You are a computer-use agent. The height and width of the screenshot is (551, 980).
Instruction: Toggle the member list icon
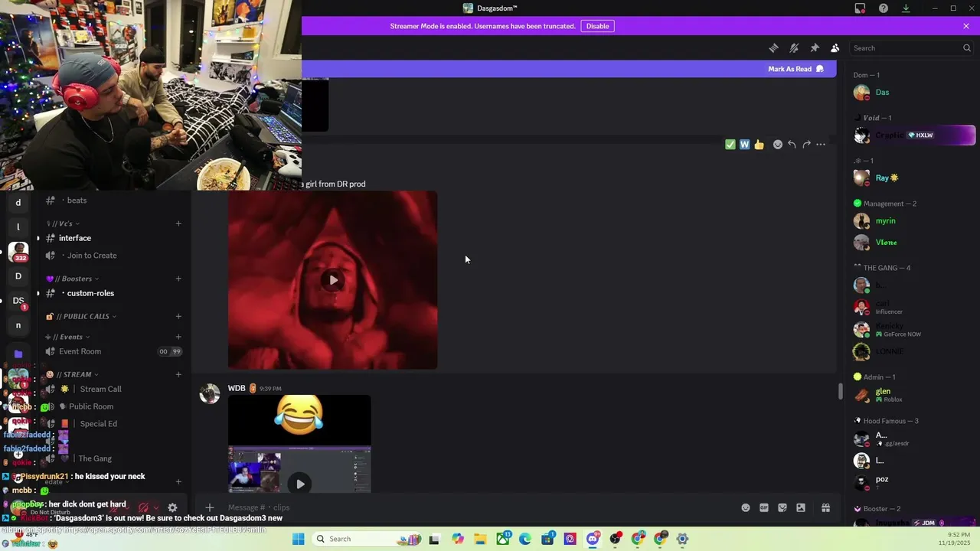pos(835,47)
